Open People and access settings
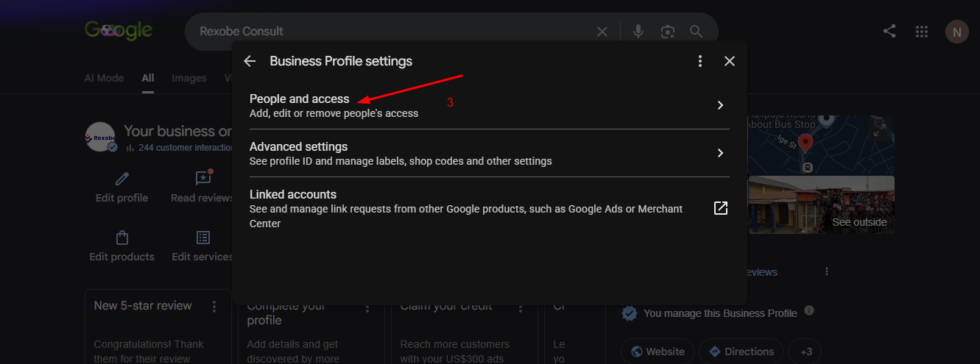Screen dimensions: 980x364 point(490,105)
